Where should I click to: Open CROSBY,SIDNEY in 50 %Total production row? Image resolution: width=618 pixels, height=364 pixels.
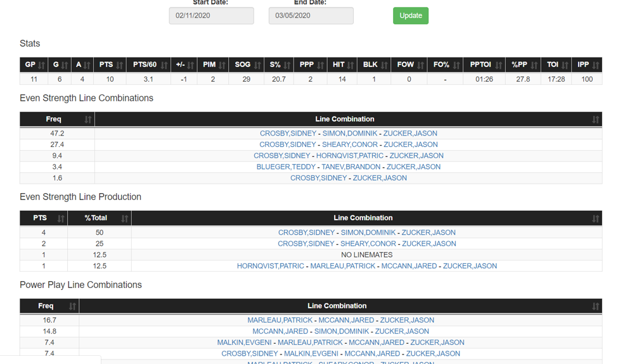point(306,232)
